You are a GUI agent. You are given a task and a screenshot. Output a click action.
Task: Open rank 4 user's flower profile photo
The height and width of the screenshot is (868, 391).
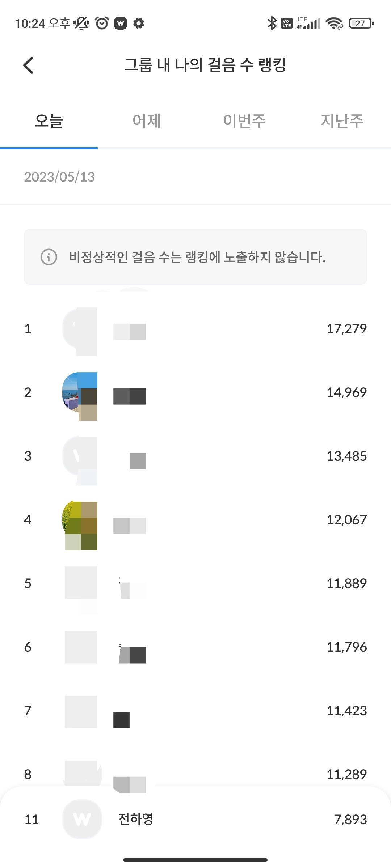pyautogui.click(x=80, y=525)
